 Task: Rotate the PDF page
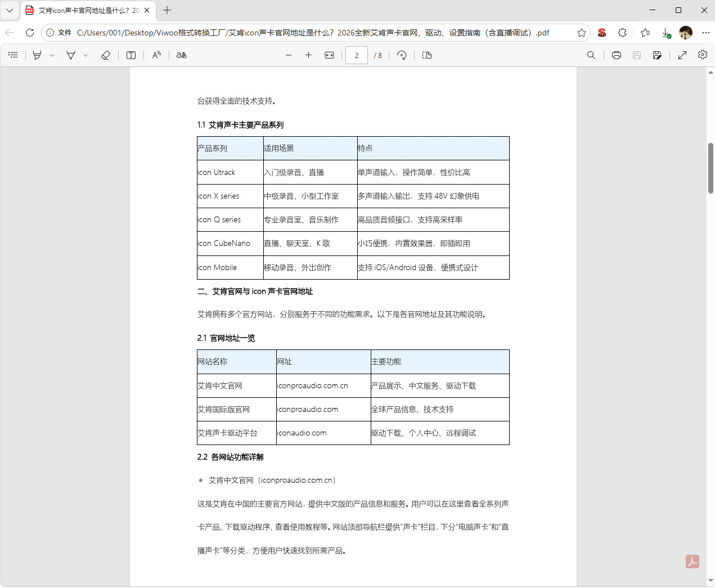tap(402, 55)
